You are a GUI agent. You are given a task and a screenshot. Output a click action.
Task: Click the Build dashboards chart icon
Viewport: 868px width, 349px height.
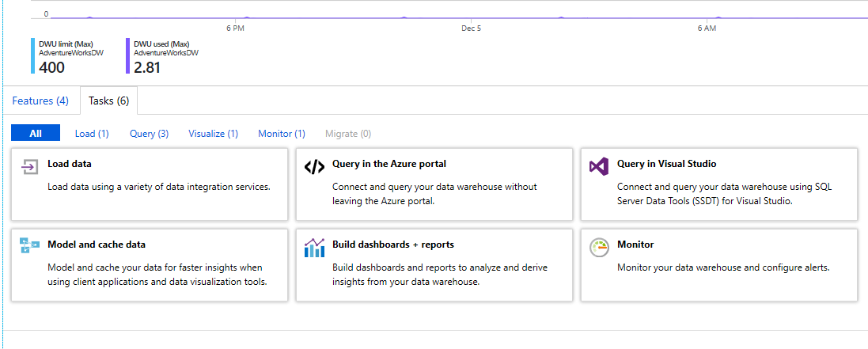click(x=314, y=248)
